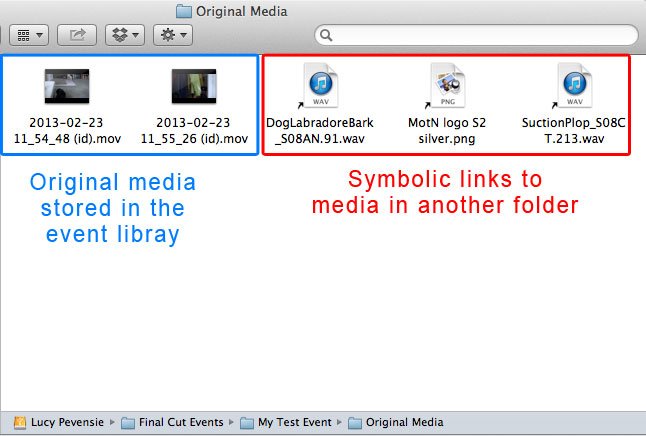Select the 11_55_26 (id).mov video thumbnail
Image resolution: width=646 pixels, height=436 pixels.
pyautogui.click(x=194, y=86)
